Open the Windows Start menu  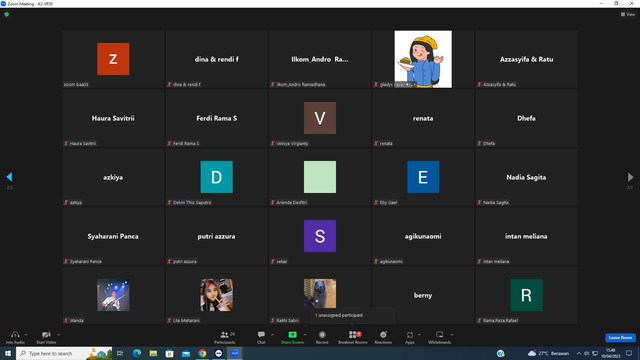point(8,353)
